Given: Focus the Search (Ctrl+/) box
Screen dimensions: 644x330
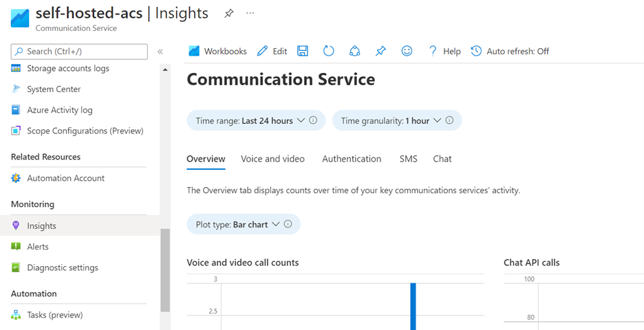Looking at the screenshot, I should tap(79, 52).
